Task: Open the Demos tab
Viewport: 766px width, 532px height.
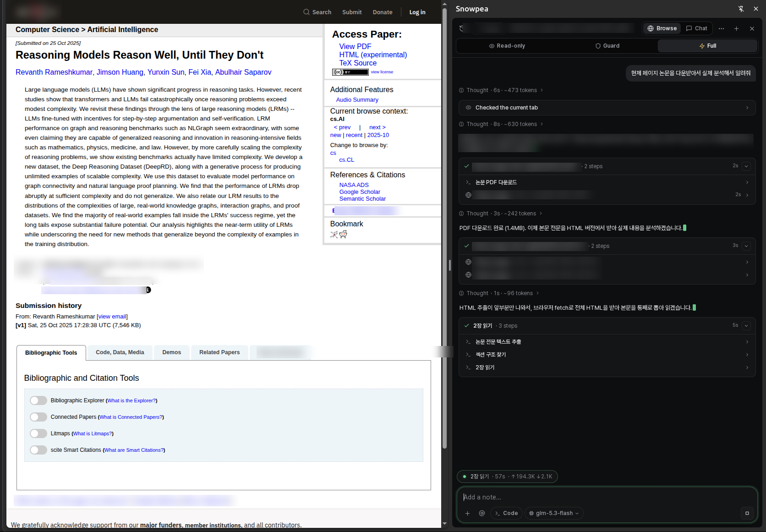Action: (x=171, y=352)
